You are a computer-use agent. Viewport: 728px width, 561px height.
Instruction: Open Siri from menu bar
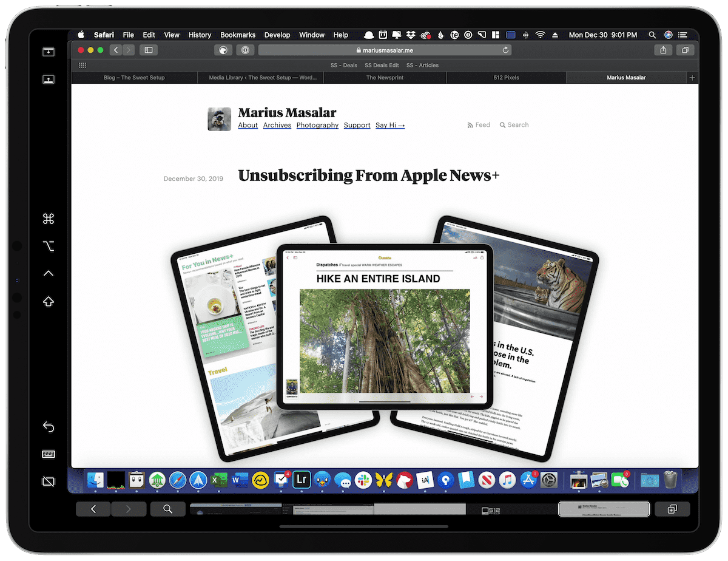pyautogui.click(x=668, y=35)
